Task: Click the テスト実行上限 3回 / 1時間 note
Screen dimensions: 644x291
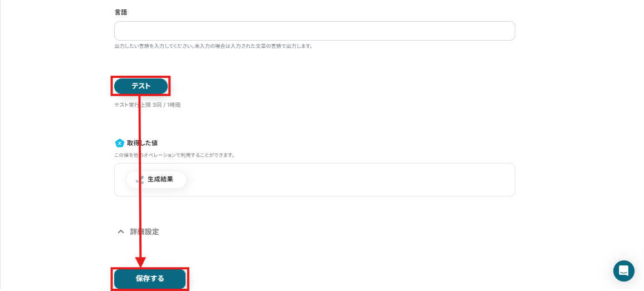Action: pos(148,105)
